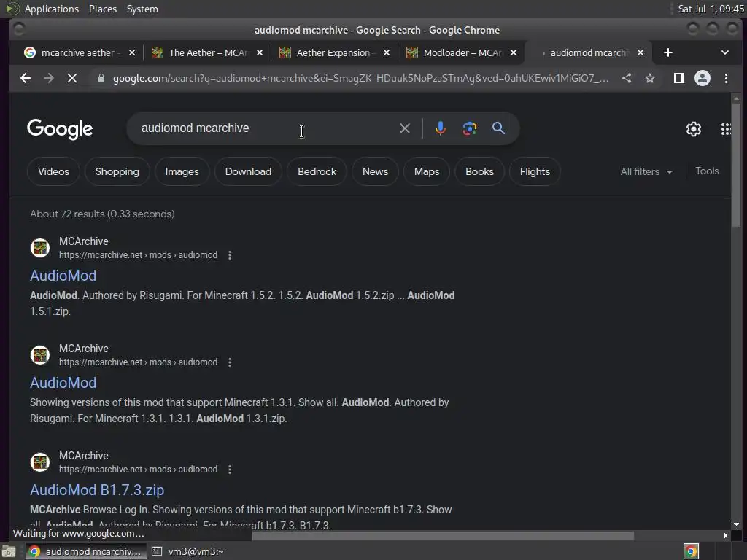Screen dimensions: 747x560
Task: Open the second AudioMod result link
Action: click(63, 383)
